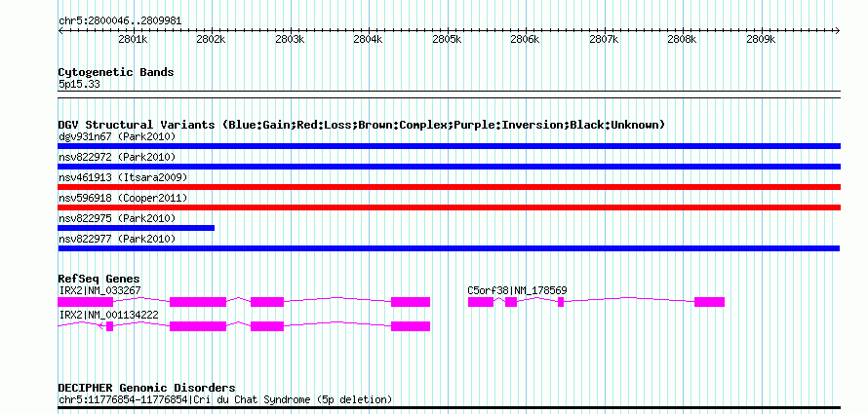868x414 pixels.
Task: Select the DGV Structural Variants track title
Action: click(x=362, y=125)
